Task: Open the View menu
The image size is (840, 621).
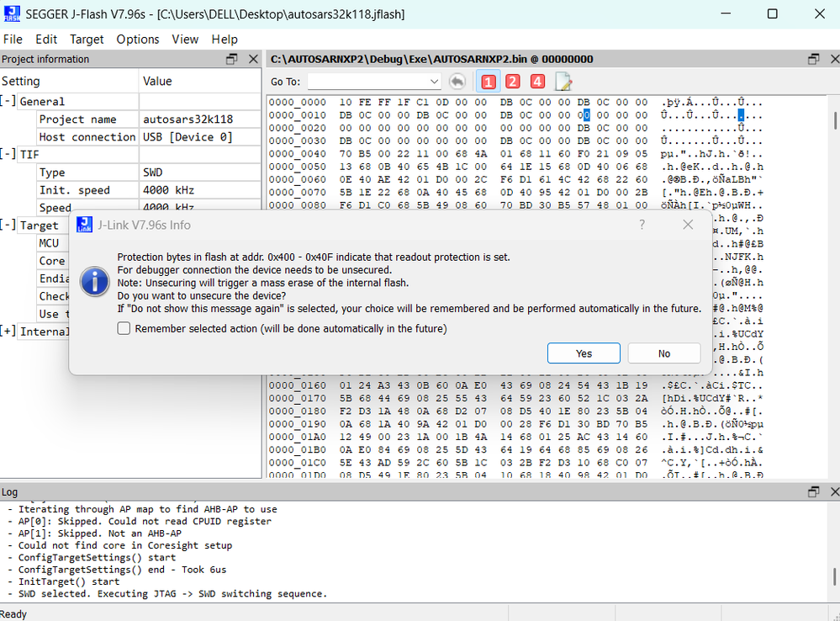Action: tap(185, 40)
